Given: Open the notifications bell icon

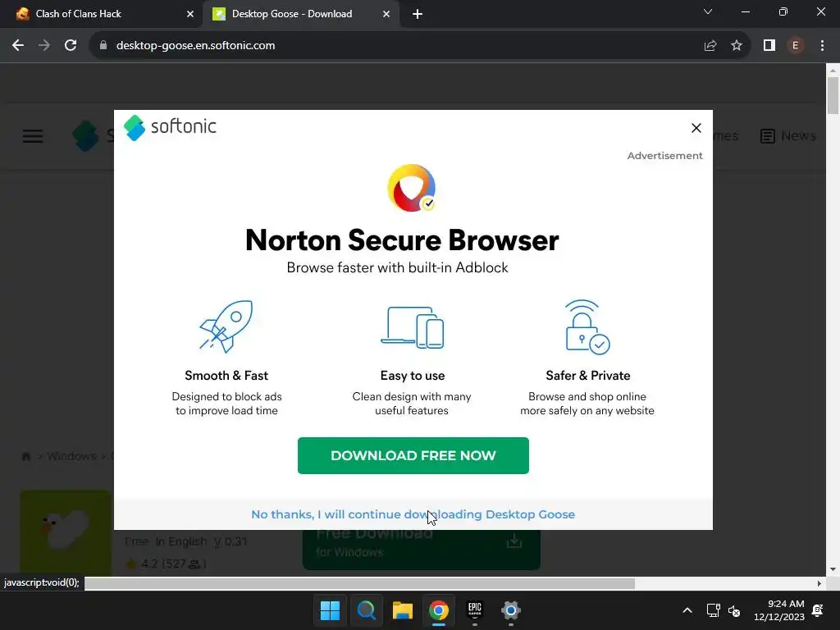Looking at the screenshot, I should tap(818, 610).
